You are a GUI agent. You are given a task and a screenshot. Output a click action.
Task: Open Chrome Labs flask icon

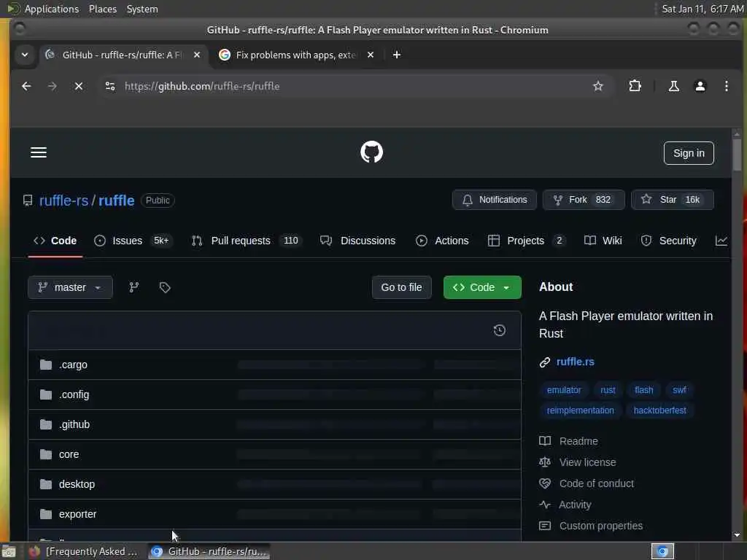pos(673,86)
